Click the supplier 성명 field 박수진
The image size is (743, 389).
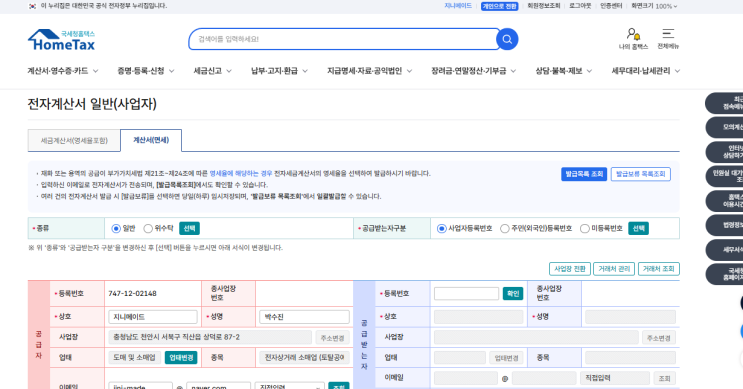click(x=304, y=317)
